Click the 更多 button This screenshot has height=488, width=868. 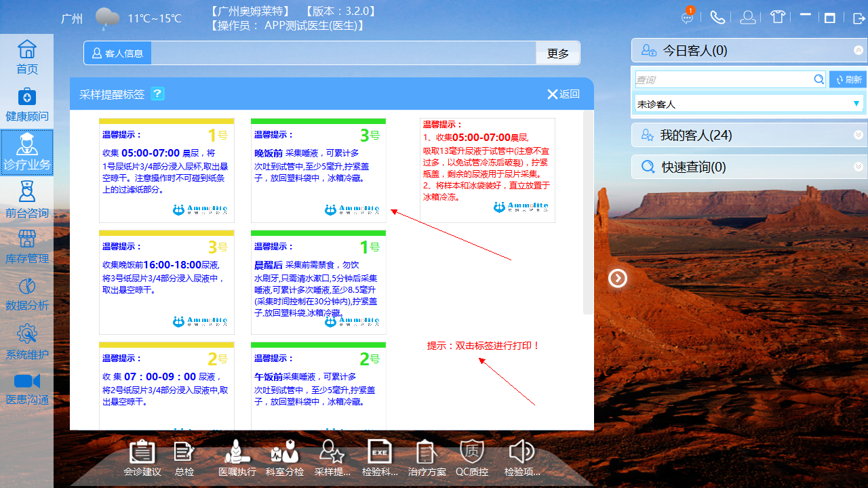558,53
